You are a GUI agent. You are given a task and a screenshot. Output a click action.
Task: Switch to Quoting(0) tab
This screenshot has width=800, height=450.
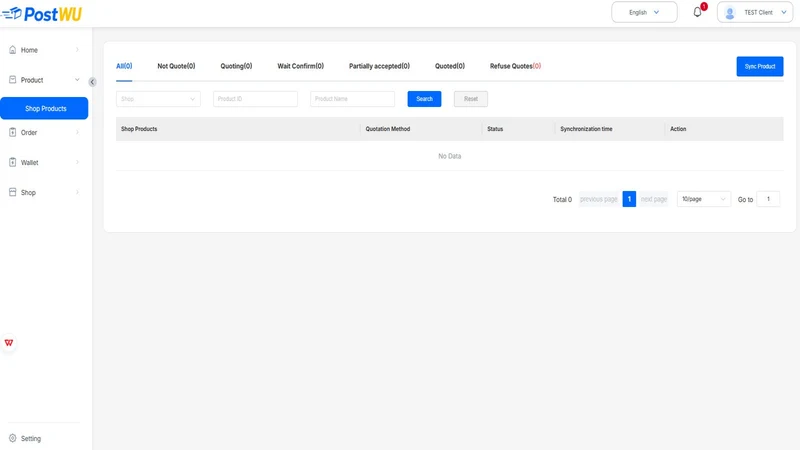click(x=236, y=66)
